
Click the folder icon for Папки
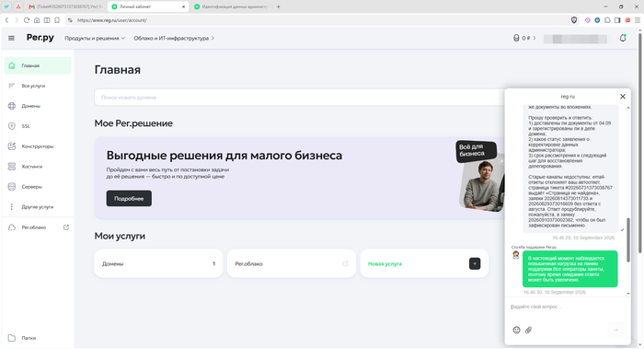pyautogui.click(x=12, y=338)
